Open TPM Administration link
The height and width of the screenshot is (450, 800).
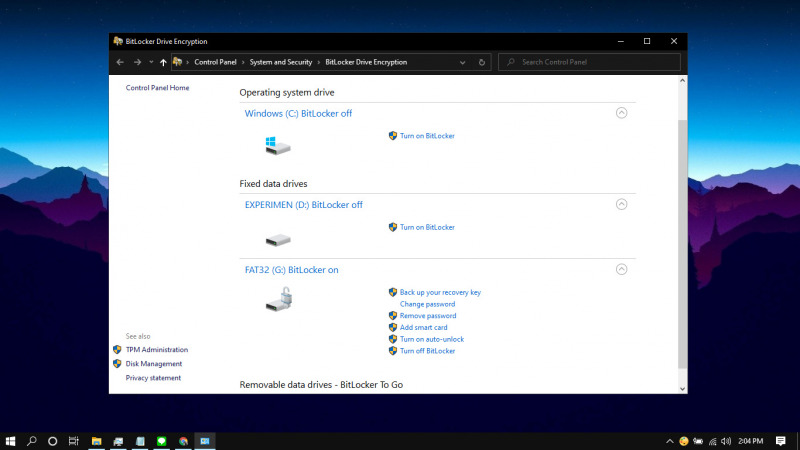(x=157, y=349)
